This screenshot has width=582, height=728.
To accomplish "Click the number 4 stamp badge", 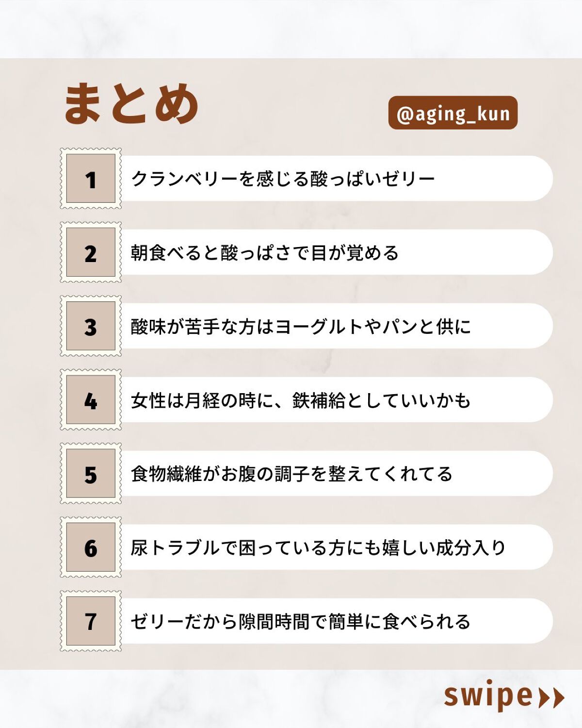I will click(x=91, y=400).
